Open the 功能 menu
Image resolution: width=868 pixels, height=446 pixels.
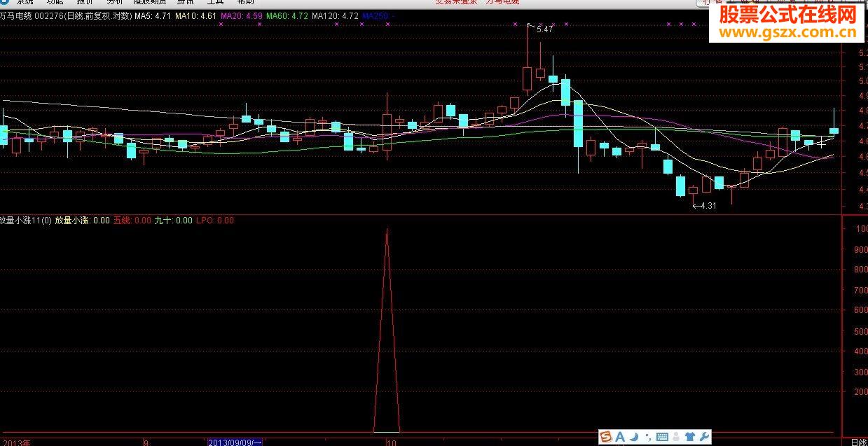[55, 2]
